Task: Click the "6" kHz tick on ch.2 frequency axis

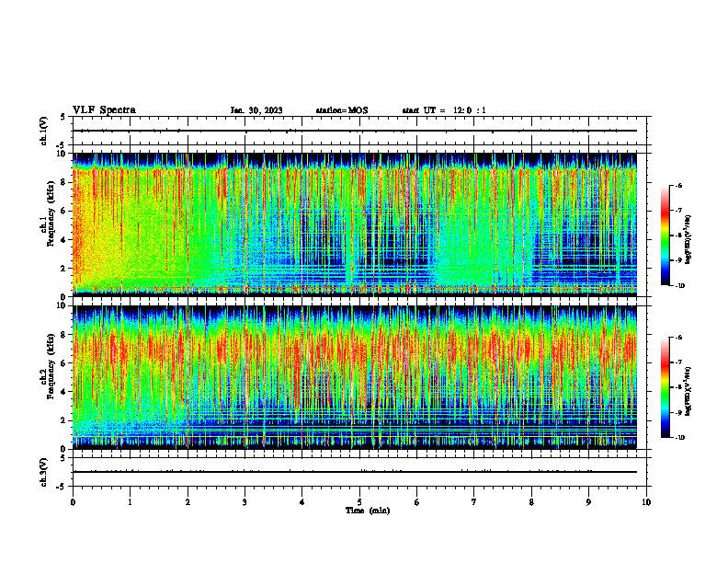Action: [64, 363]
